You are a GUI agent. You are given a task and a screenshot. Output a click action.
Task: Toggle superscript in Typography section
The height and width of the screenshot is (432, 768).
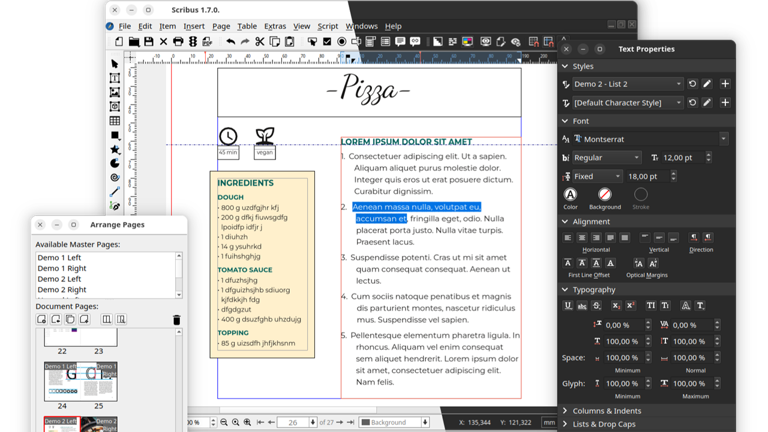pos(631,306)
